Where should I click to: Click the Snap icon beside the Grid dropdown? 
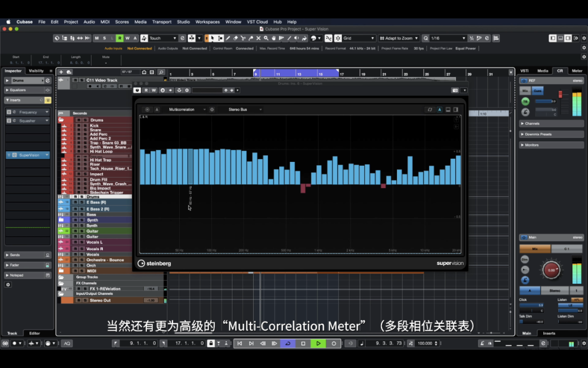[338, 38]
